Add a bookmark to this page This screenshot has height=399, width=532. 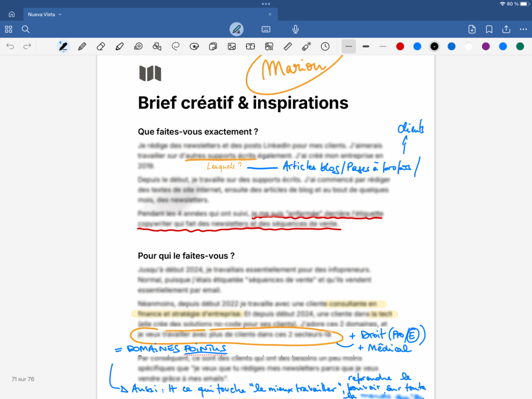pos(489,30)
